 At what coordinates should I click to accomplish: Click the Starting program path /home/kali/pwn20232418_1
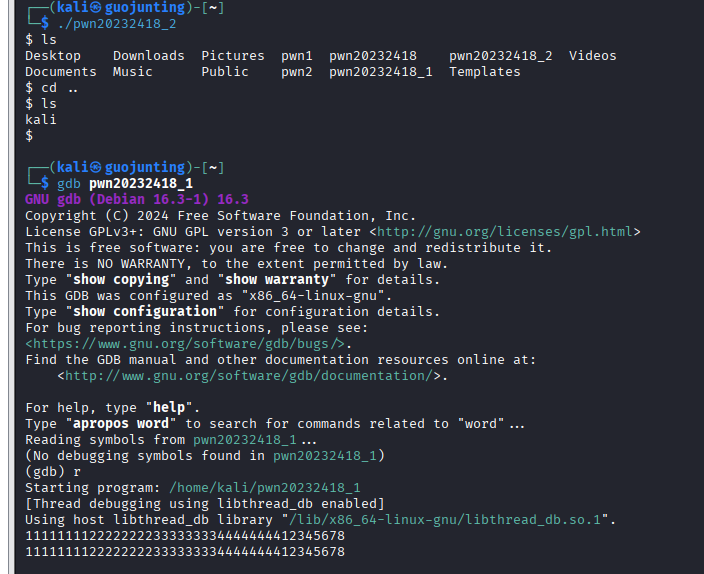click(x=265, y=488)
